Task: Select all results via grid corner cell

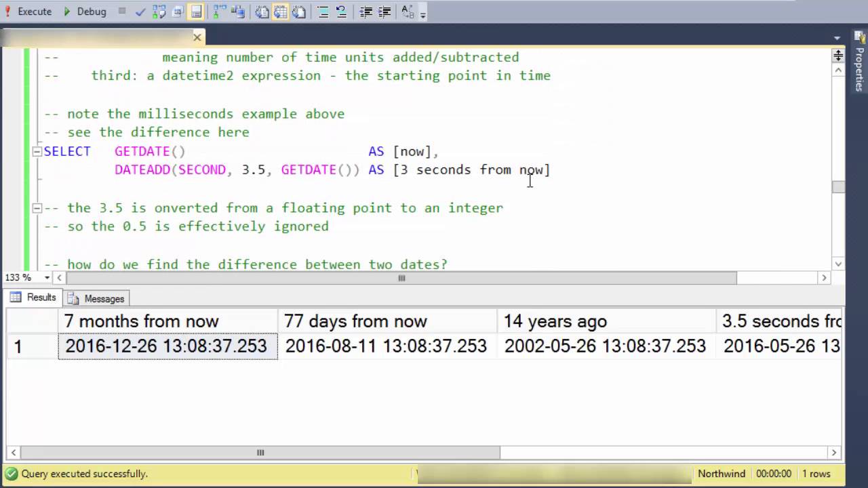Action: 32,321
